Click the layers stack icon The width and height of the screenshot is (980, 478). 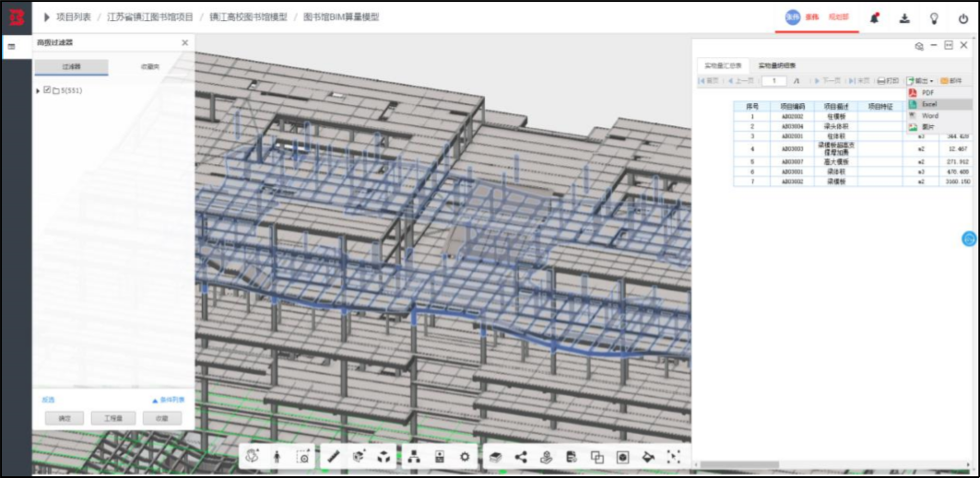tap(495, 457)
